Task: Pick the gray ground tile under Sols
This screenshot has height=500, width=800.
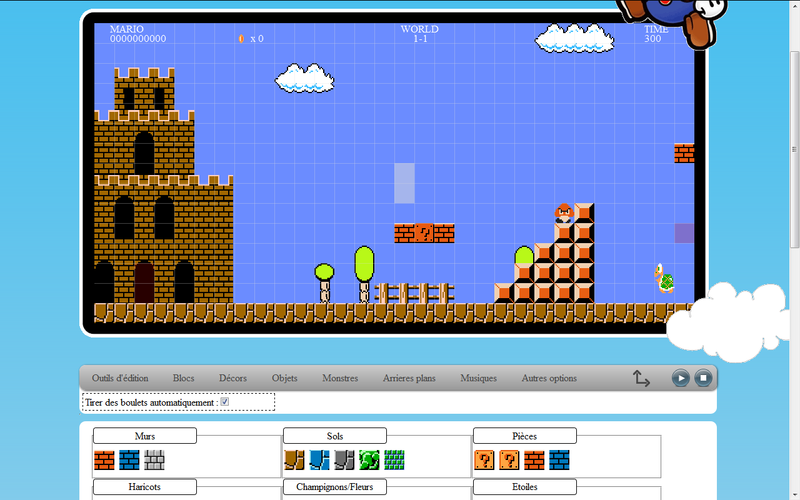Action: 344,460
